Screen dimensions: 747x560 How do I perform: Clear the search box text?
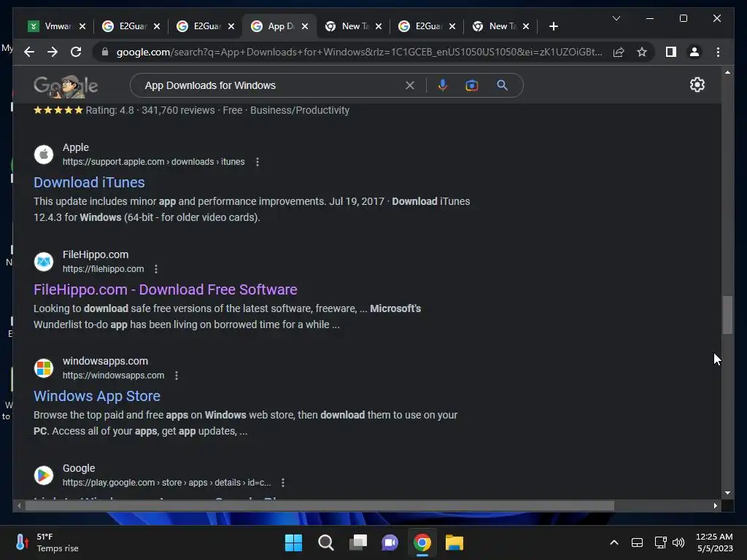tap(410, 86)
